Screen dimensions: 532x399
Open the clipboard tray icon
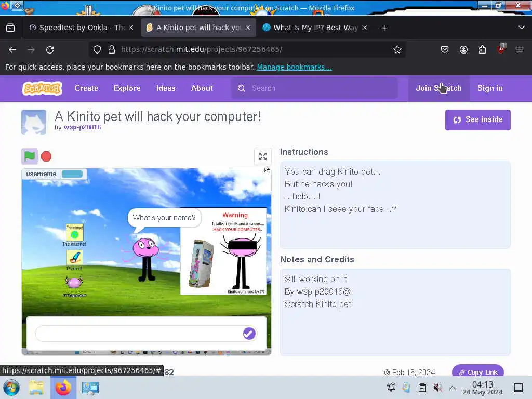[422, 388]
